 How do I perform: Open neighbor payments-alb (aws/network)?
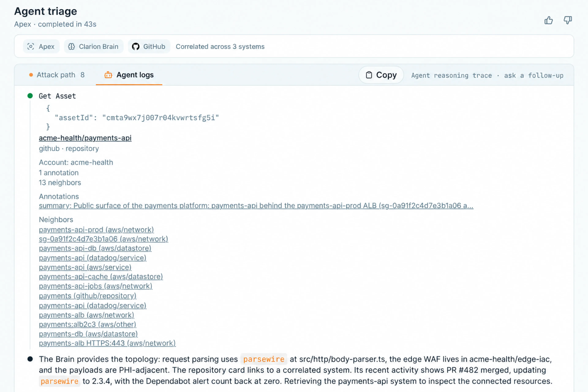(87, 315)
